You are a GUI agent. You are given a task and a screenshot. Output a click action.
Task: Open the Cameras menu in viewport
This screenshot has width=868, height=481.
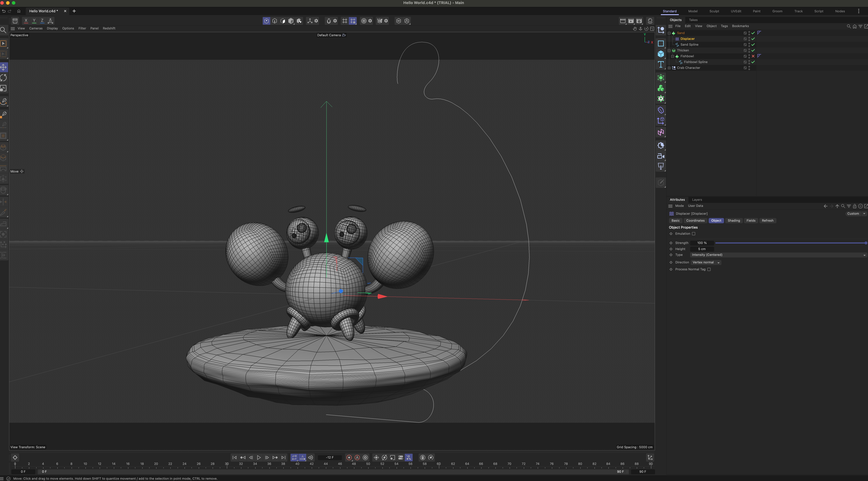click(36, 28)
